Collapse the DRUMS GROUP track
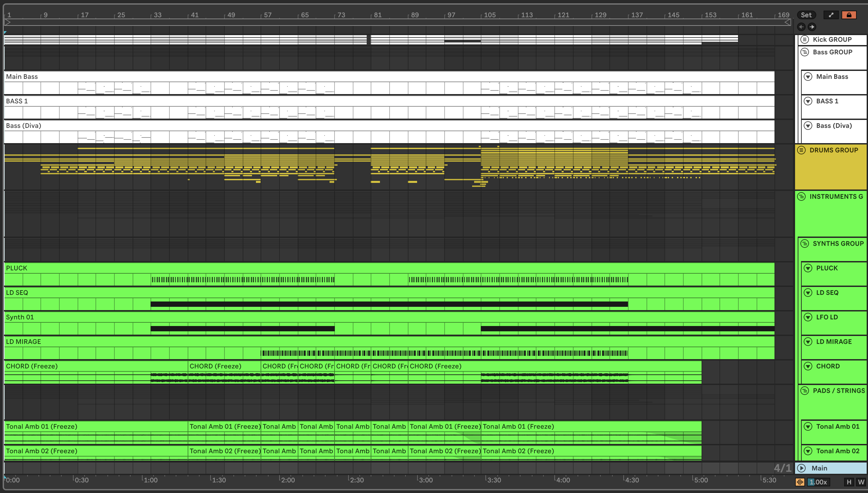Viewport: 868px width, 493px height. tap(801, 150)
